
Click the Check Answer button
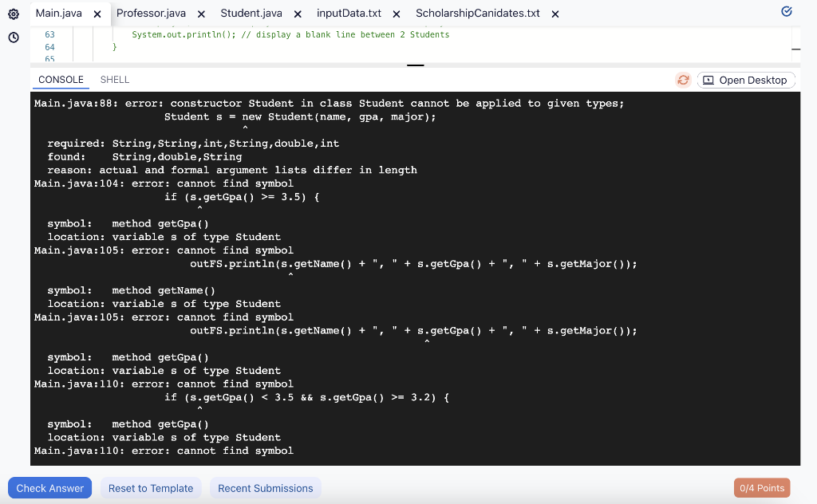[49, 487]
